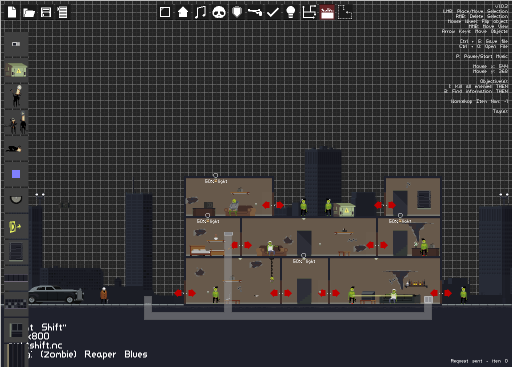Select the shield tool
The width and height of the screenshot is (512, 367).
click(237, 12)
